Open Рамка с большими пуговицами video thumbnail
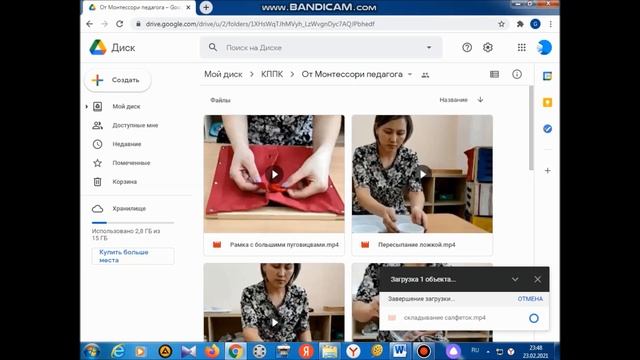Image resolution: width=640 pixels, height=360 pixels. [x=274, y=174]
